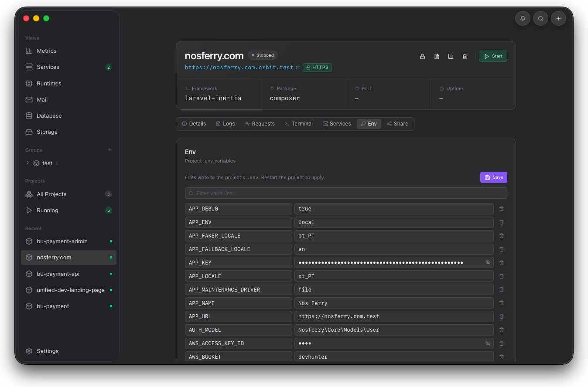Open the search magnifier icon
The image size is (588, 387).
[x=540, y=18]
